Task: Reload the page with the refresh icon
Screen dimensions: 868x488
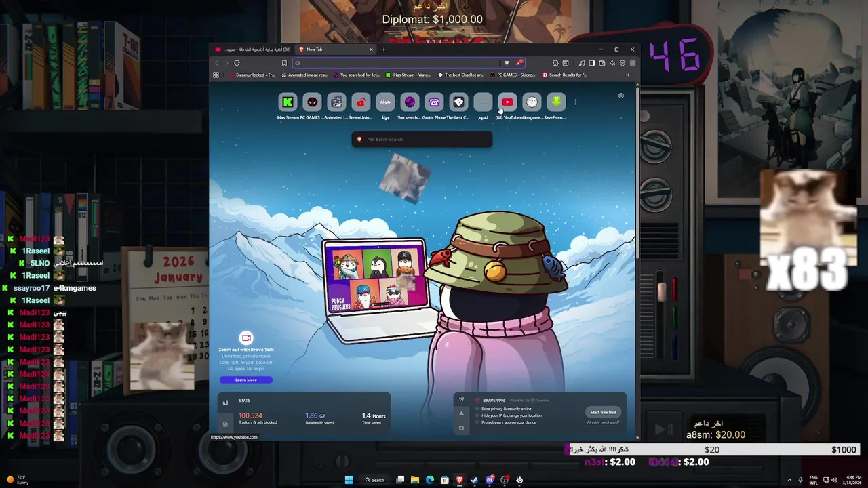Action: pyautogui.click(x=237, y=63)
